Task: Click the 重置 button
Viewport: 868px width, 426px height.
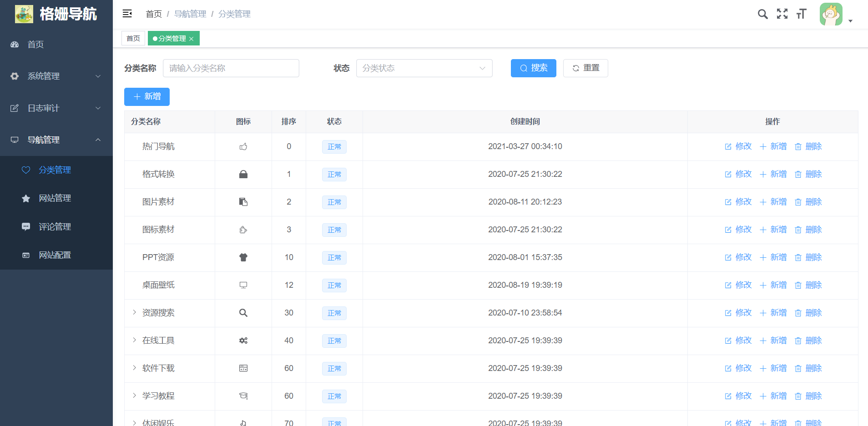Action: [585, 68]
